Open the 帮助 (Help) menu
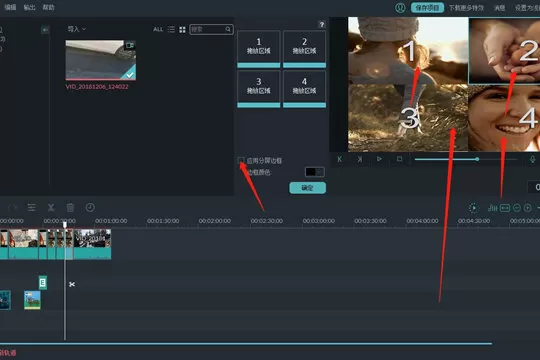The image size is (540, 360). click(x=48, y=7)
